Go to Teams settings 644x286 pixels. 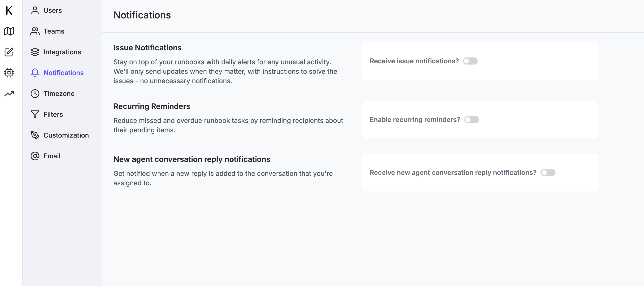[x=54, y=31]
